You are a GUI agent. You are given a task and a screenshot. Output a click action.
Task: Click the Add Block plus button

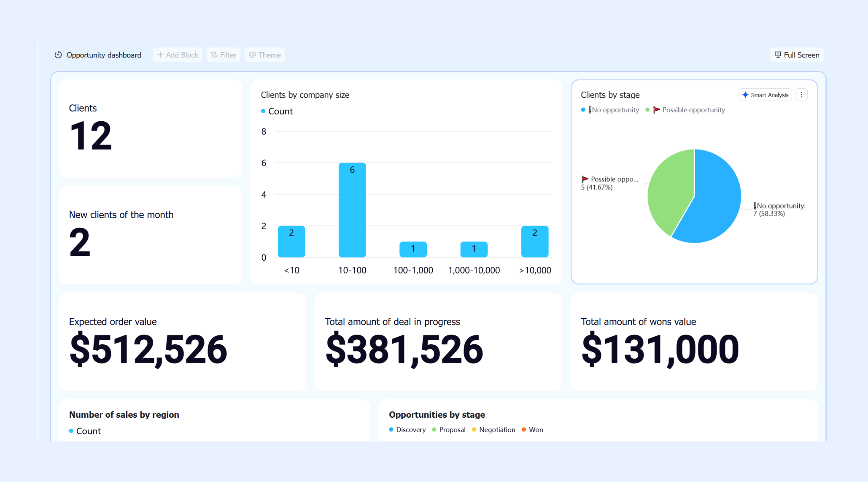pos(178,55)
